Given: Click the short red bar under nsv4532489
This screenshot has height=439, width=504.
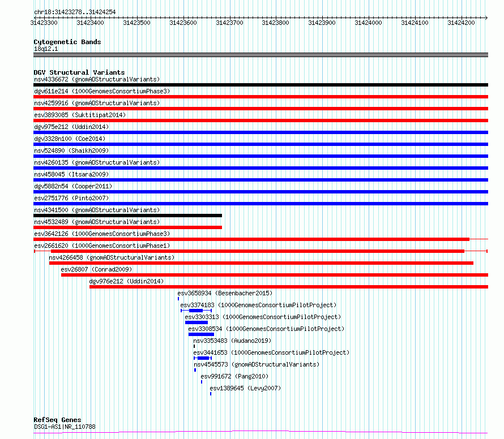Looking at the screenshot, I should click(x=127, y=227).
